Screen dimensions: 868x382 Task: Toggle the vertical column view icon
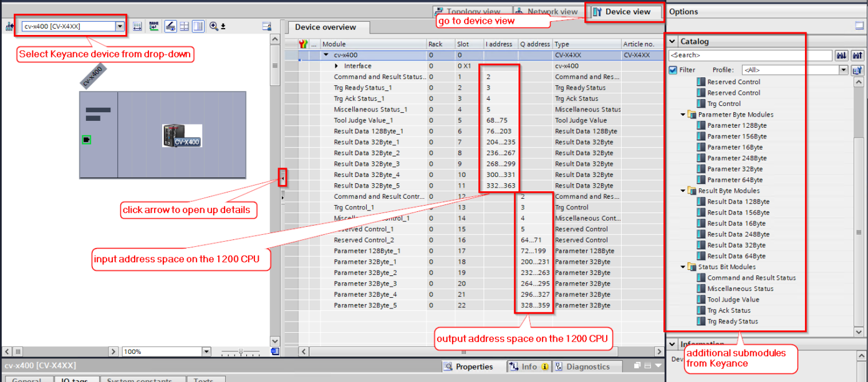197,26
